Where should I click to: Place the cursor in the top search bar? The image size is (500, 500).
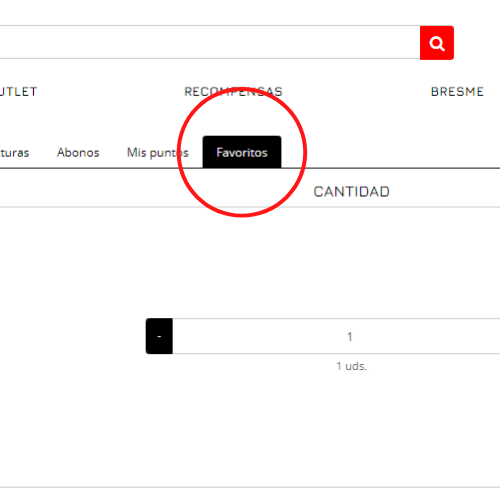[210, 42]
